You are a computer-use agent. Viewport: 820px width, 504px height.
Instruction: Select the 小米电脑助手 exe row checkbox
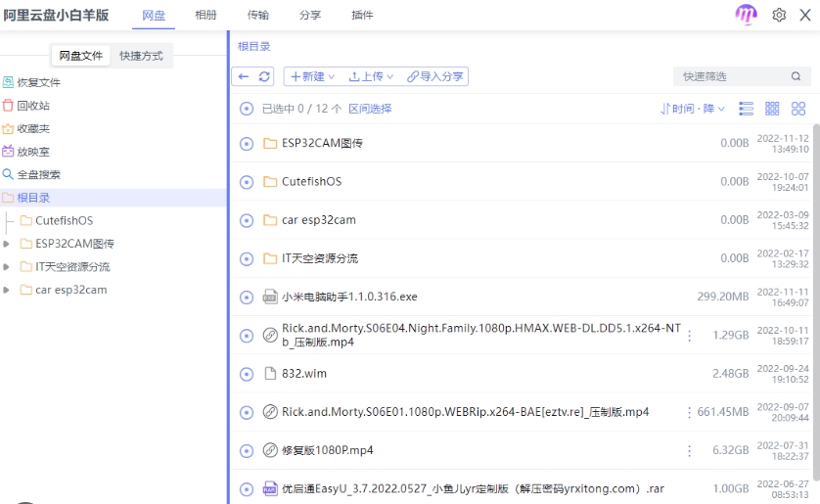pos(247,298)
